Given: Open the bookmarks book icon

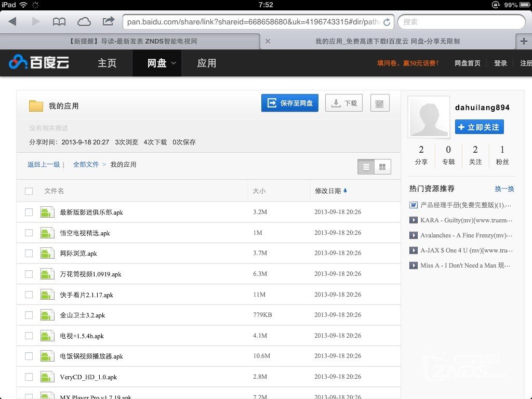Looking at the screenshot, I should pyautogui.click(x=59, y=22).
